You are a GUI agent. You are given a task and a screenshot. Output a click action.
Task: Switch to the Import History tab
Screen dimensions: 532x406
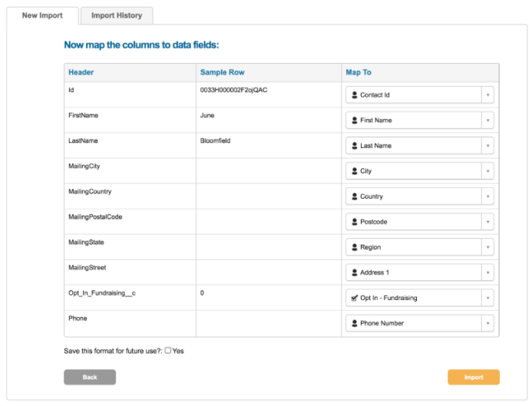click(117, 15)
